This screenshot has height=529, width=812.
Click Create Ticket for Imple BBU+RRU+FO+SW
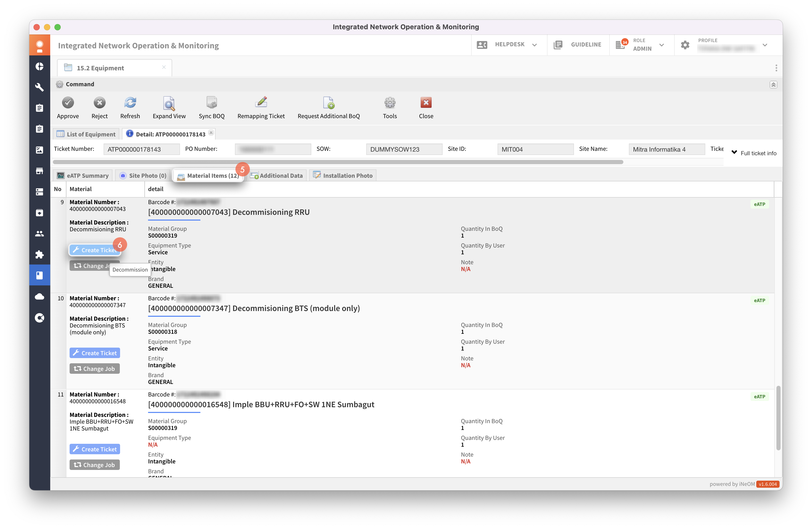pos(95,449)
